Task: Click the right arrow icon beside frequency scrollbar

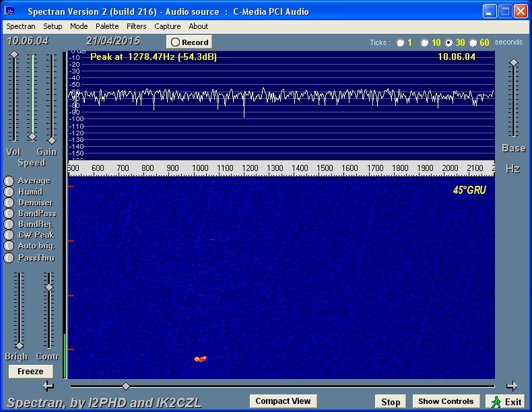Action: (x=511, y=386)
